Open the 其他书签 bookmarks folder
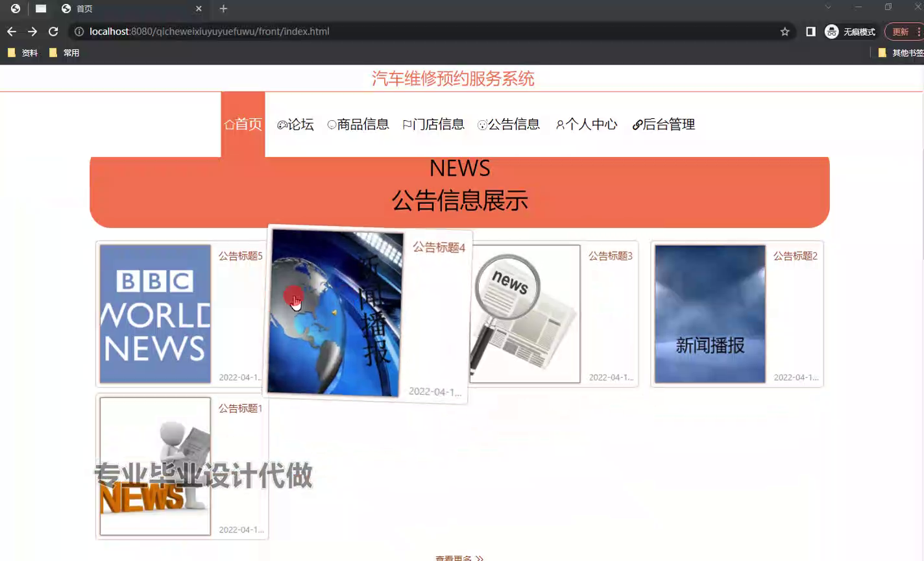This screenshot has height=561, width=924. [901, 53]
